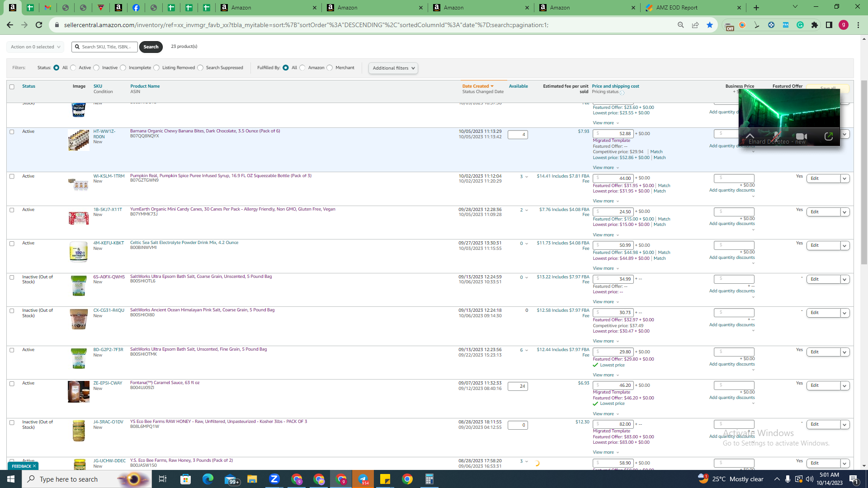Expand View more for Fontana Caramel Sauce row
The image size is (868, 488).
tap(606, 414)
